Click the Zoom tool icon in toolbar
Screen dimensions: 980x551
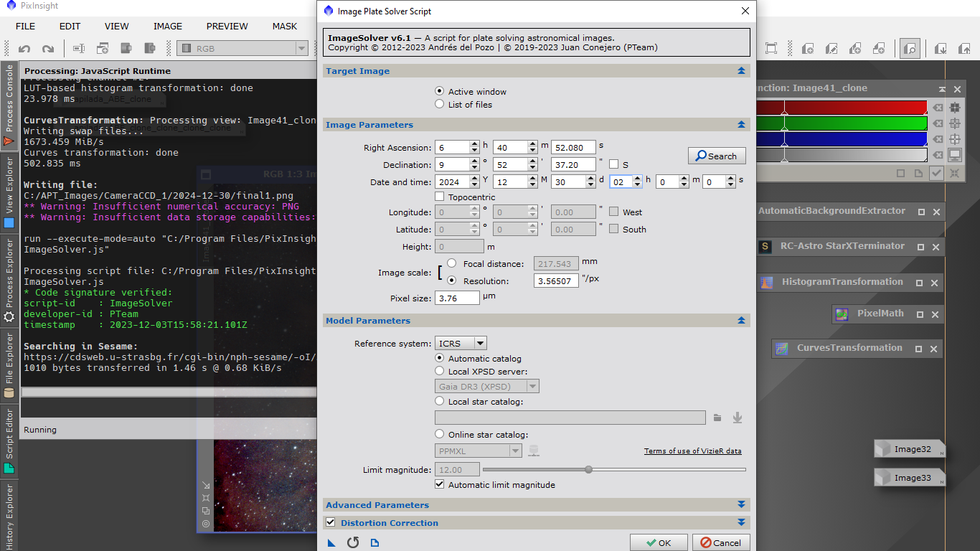[x=910, y=49]
